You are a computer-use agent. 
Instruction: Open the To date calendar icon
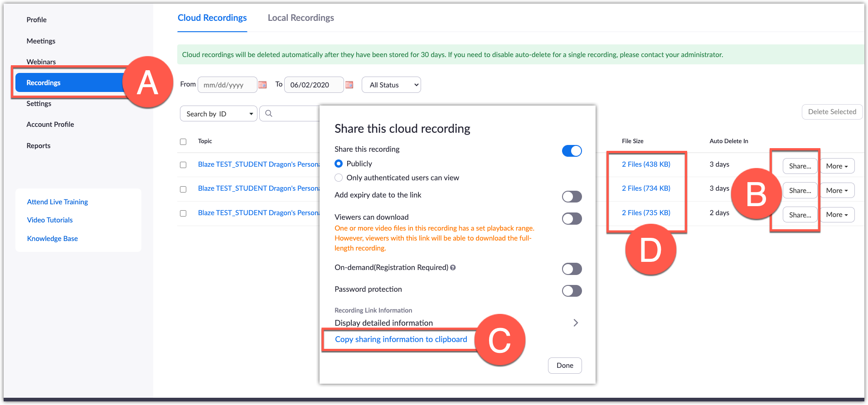pyautogui.click(x=349, y=85)
